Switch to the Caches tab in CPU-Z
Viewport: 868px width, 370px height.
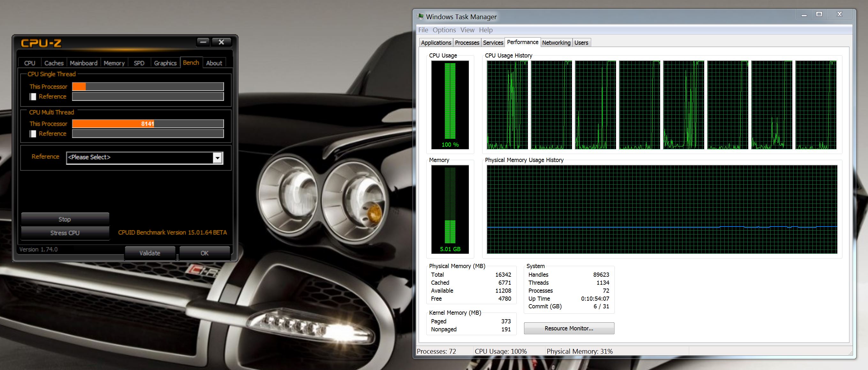click(x=54, y=63)
